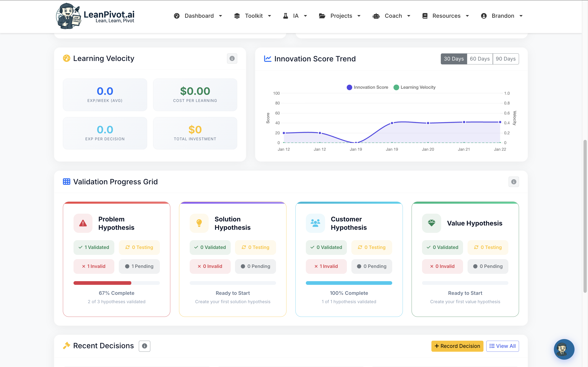The height and width of the screenshot is (367, 588).
Task: Click the Learning Velocity info icon
Action: (232, 59)
